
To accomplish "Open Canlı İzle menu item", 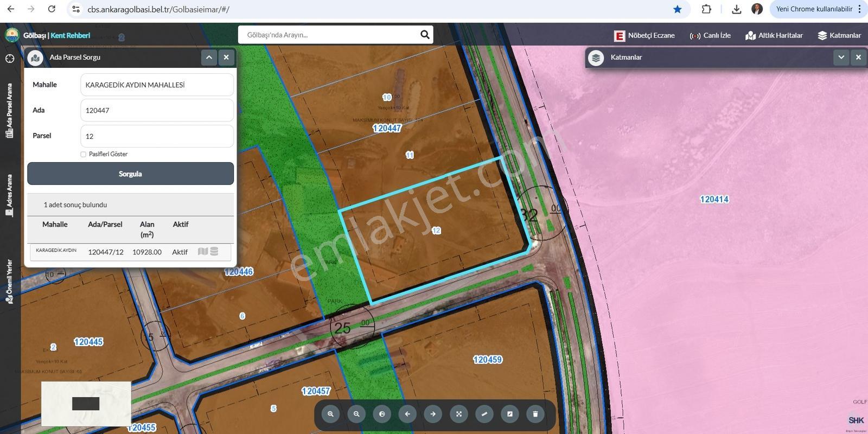I will click(710, 35).
